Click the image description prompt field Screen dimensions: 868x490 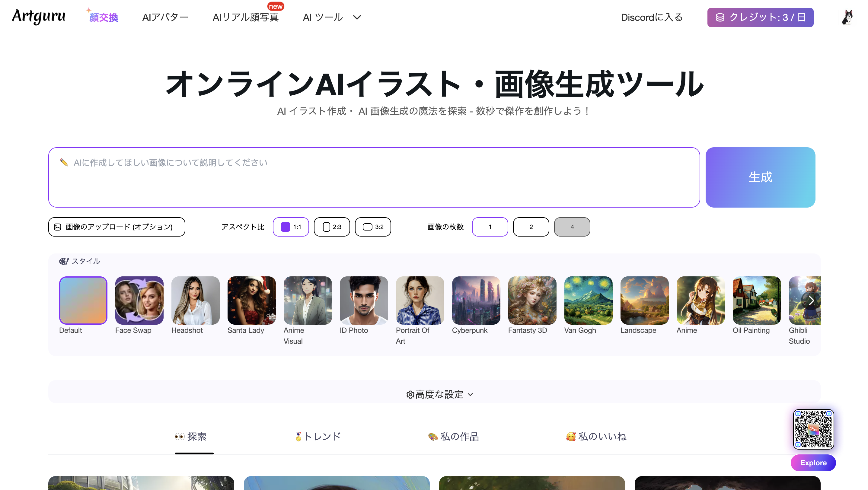[x=374, y=177]
